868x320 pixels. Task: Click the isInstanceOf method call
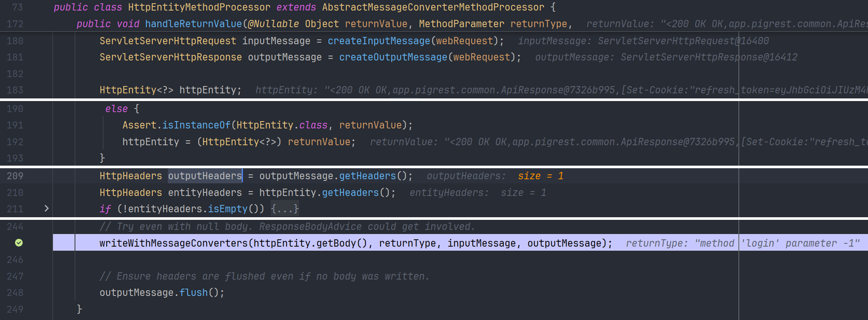coord(196,125)
